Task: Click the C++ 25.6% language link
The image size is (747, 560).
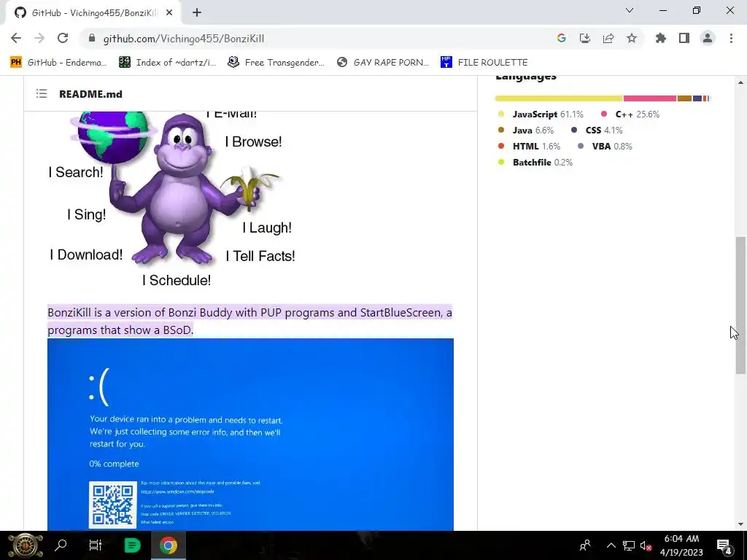Action: pos(630,114)
